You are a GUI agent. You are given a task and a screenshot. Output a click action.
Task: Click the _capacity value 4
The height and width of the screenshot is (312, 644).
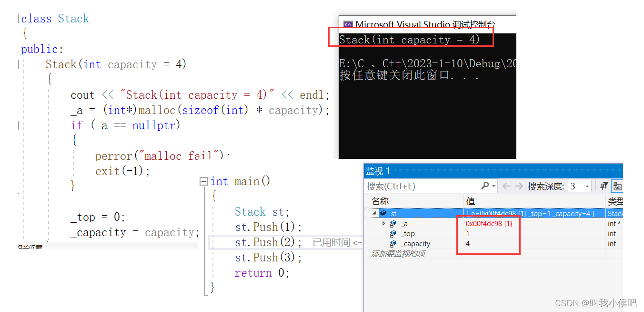click(468, 244)
